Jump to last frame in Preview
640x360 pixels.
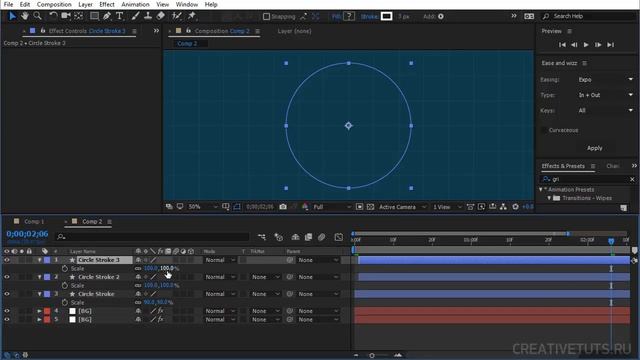point(611,44)
